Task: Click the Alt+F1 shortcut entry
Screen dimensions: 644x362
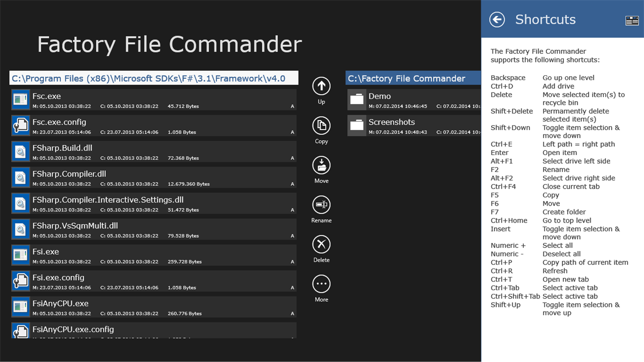Action: click(502, 161)
